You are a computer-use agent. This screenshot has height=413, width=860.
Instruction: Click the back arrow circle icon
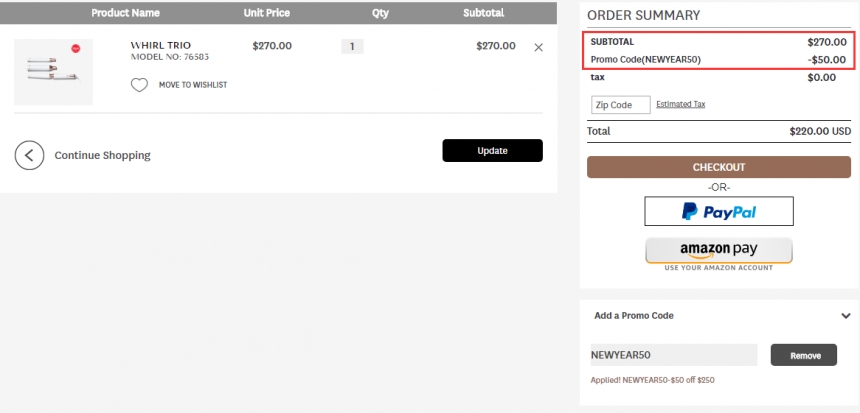pyautogui.click(x=29, y=155)
